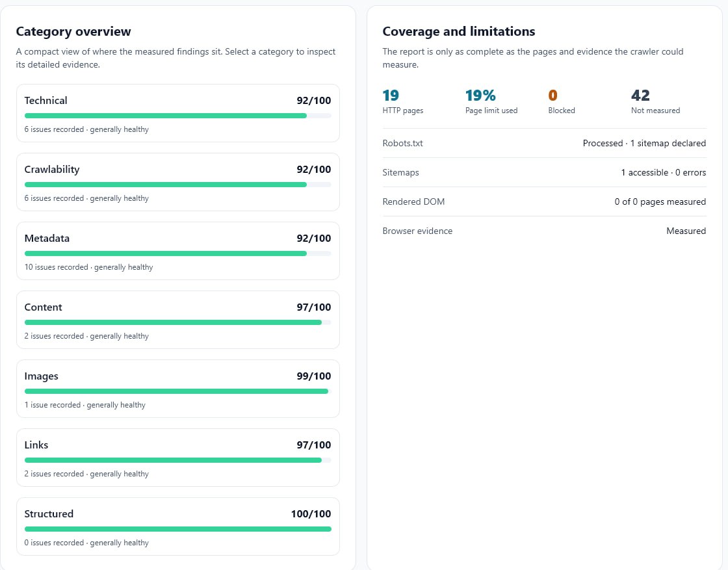Open the Crawlability category card

(178, 182)
